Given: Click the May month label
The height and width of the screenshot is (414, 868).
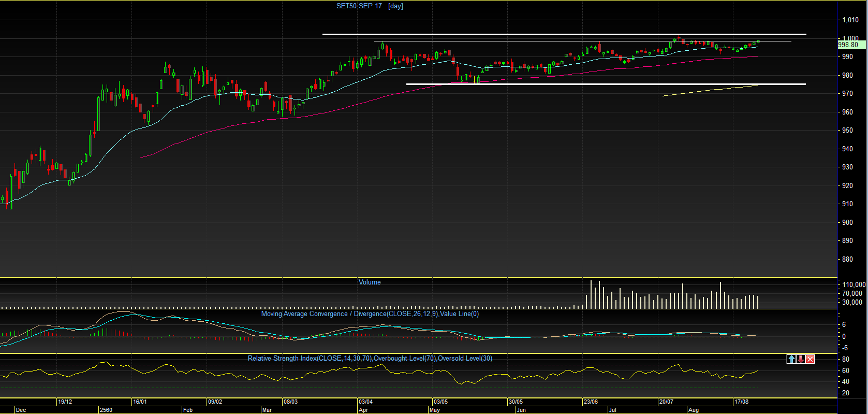Looking at the screenshot, I should click(x=435, y=410).
